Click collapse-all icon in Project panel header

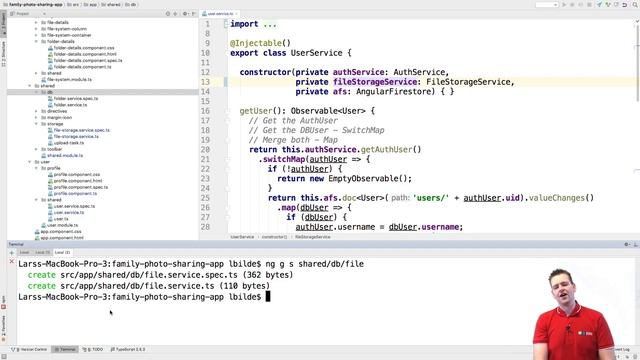coord(176,14)
